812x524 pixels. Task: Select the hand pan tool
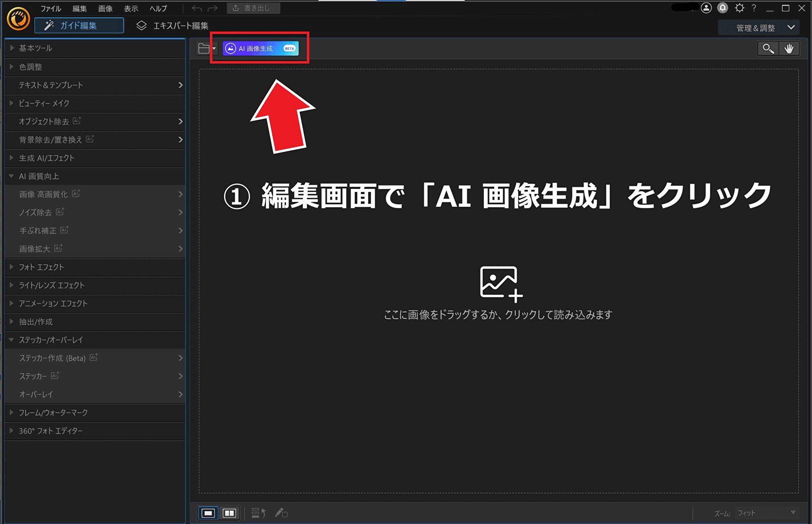[789, 49]
